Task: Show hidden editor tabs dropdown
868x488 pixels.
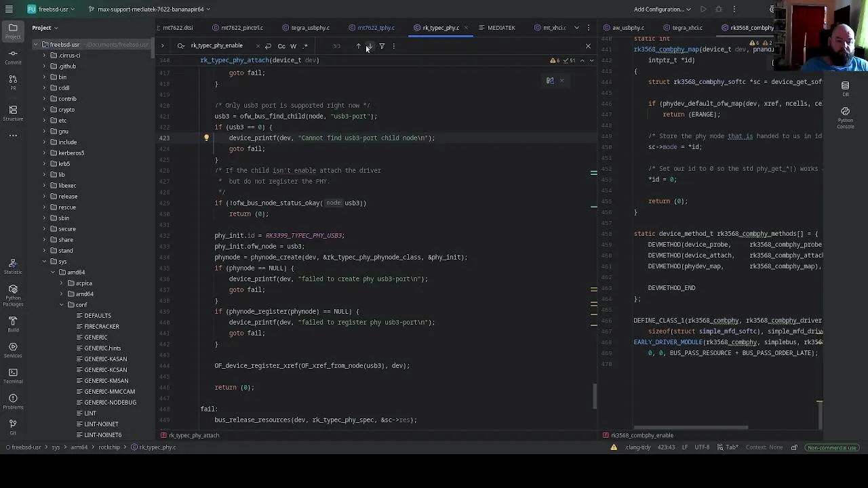Action: (x=576, y=28)
